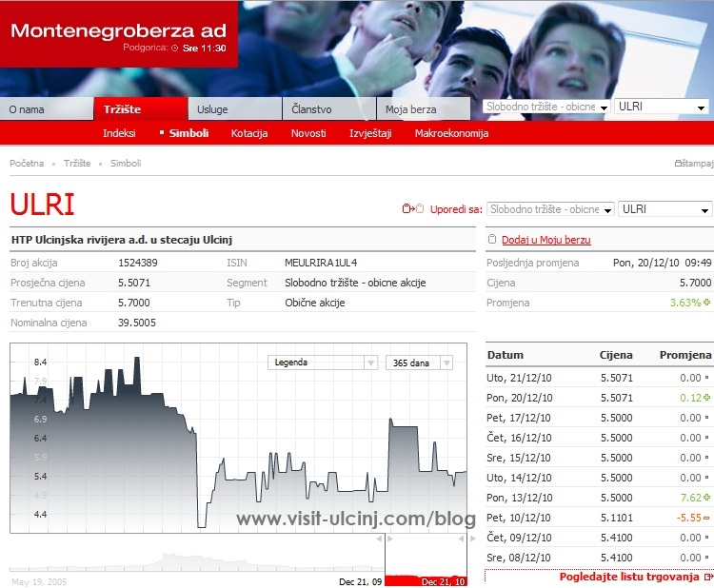Click the green plus icon beside 7.62 change
Viewport: 714px width, 588px height.
click(x=706, y=497)
